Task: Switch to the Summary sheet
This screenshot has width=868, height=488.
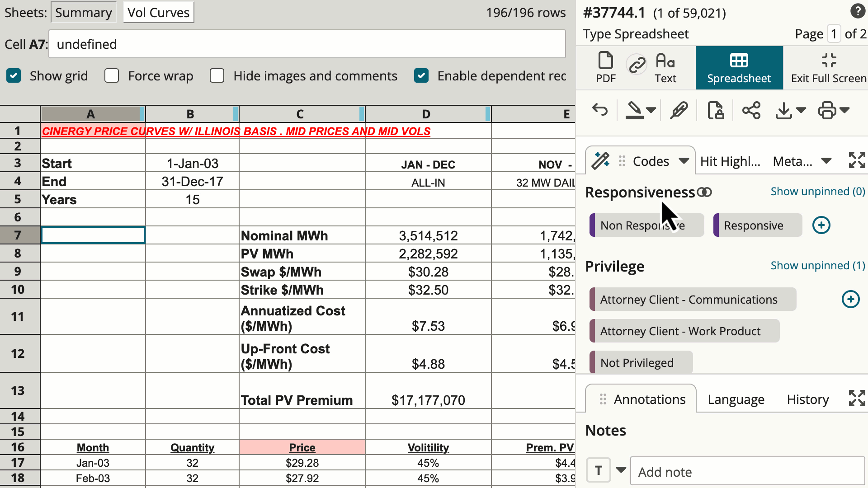Action: [84, 12]
